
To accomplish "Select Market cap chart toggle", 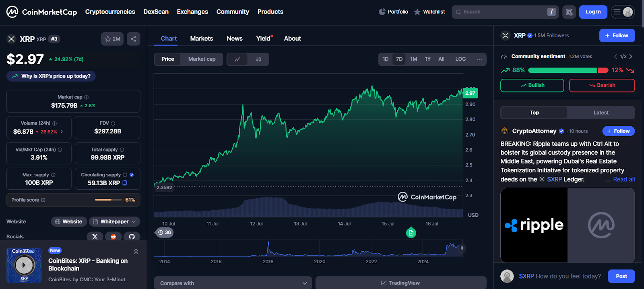I will point(202,59).
